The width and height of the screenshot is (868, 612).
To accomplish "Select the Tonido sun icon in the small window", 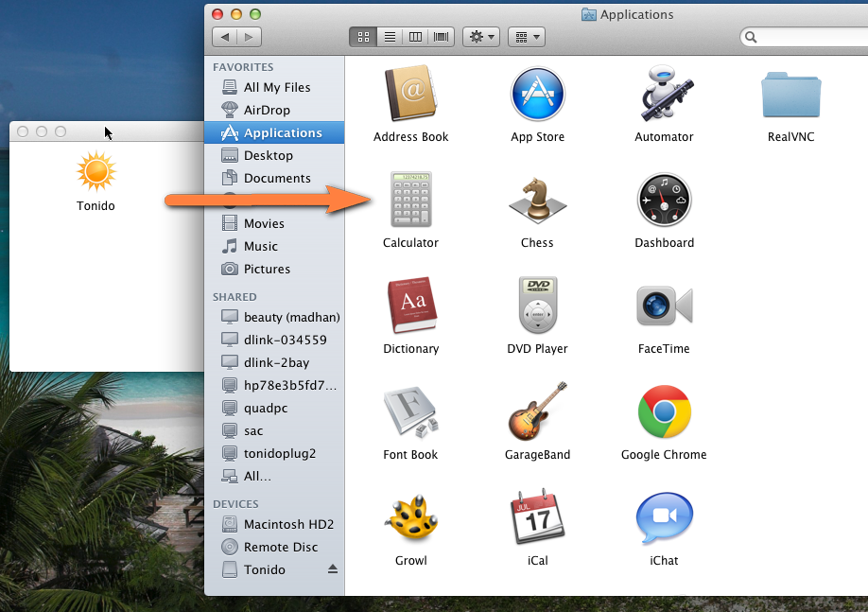I will pyautogui.click(x=96, y=171).
